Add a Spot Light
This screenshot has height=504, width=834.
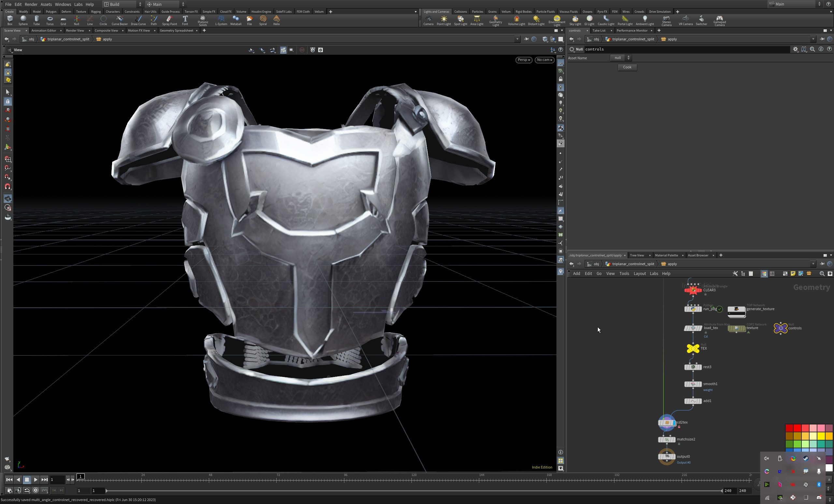[x=460, y=20]
